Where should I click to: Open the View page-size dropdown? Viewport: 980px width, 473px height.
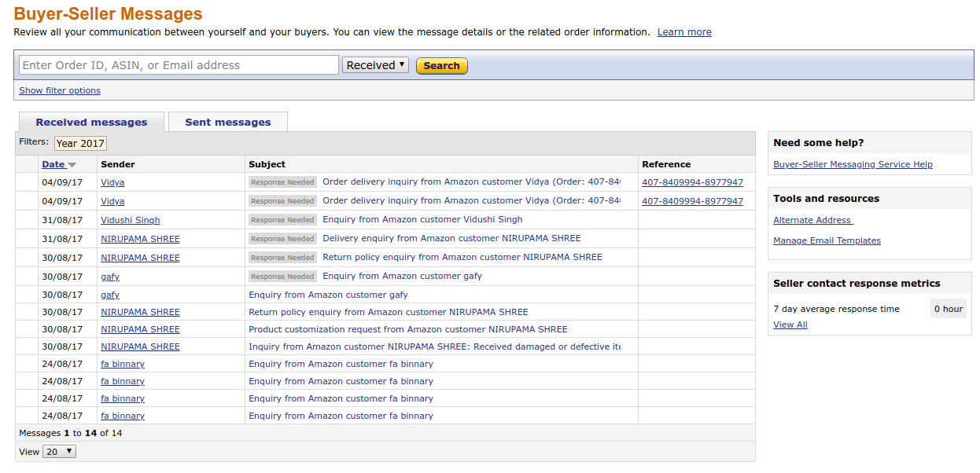(x=58, y=452)
